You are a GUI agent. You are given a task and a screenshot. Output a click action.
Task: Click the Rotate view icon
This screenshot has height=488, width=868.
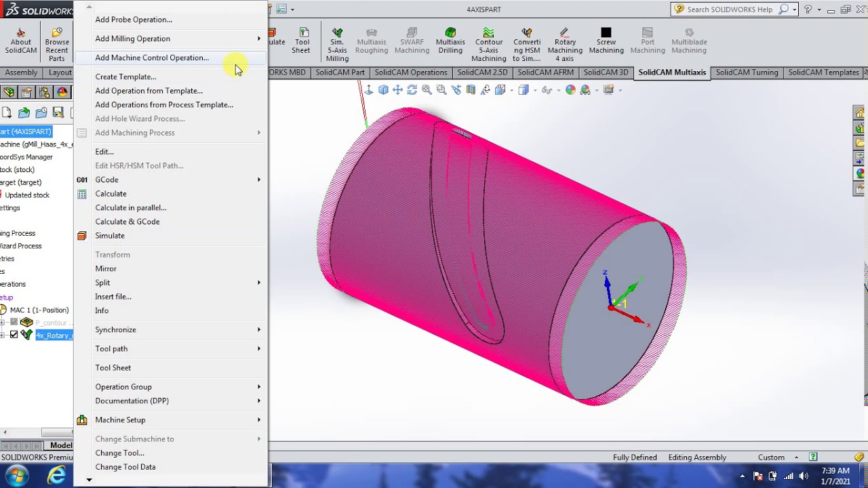[412, 89]
